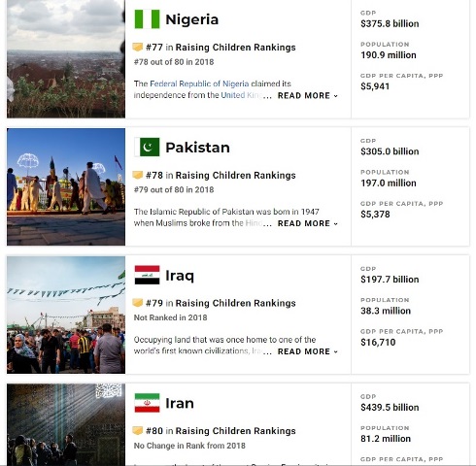Click the Iraq flag icon
The width and height of the screenshot is (476, 466).
click(x=147, y=275)
